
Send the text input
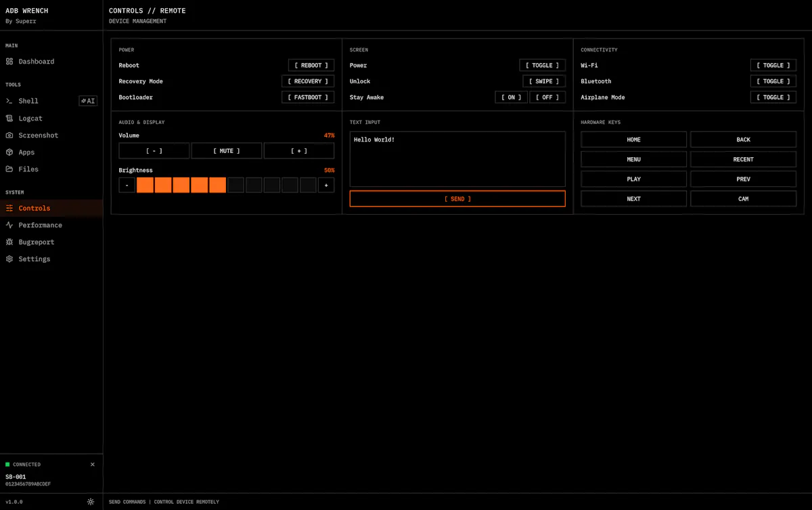(457, 198)
